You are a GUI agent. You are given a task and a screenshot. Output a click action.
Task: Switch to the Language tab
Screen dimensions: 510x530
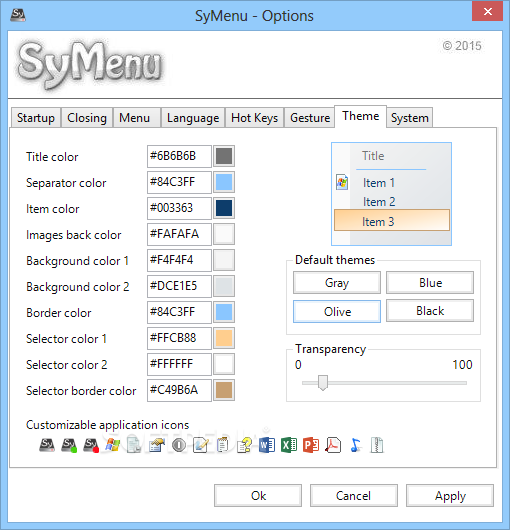pyautogui.click(x=193, y=118)
